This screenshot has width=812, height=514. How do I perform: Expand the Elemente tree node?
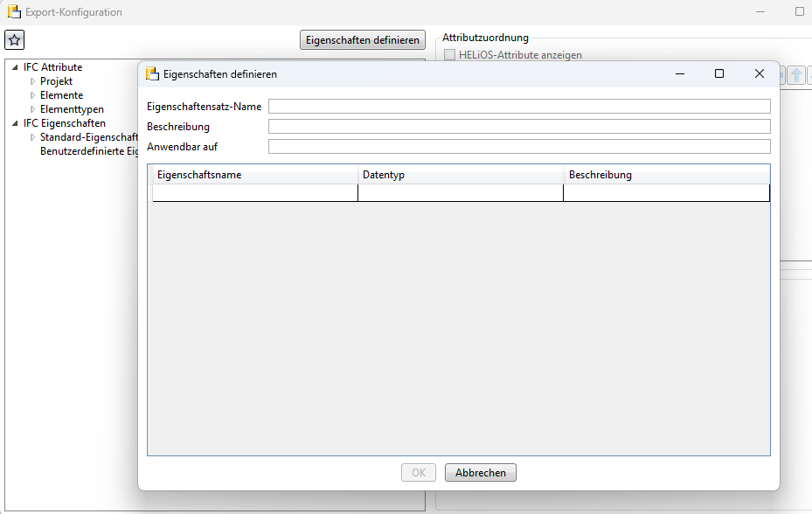32,95
